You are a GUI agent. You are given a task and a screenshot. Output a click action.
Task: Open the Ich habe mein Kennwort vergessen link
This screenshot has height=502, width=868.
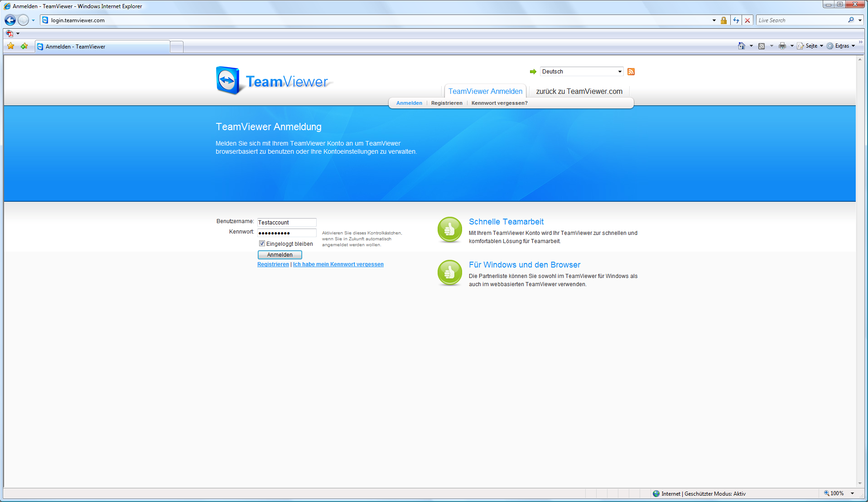(338, 264)
